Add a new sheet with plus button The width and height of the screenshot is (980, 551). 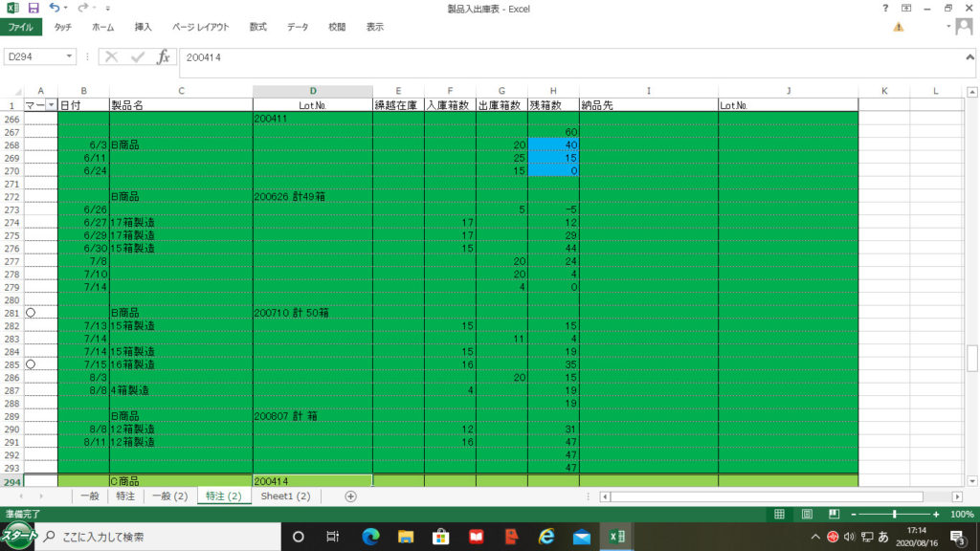(350, 496)
